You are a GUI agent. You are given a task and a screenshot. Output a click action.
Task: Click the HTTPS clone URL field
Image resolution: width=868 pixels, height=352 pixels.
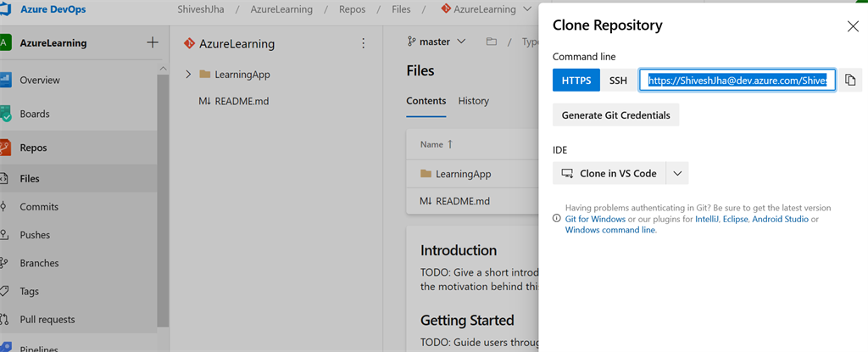(738, 81)
